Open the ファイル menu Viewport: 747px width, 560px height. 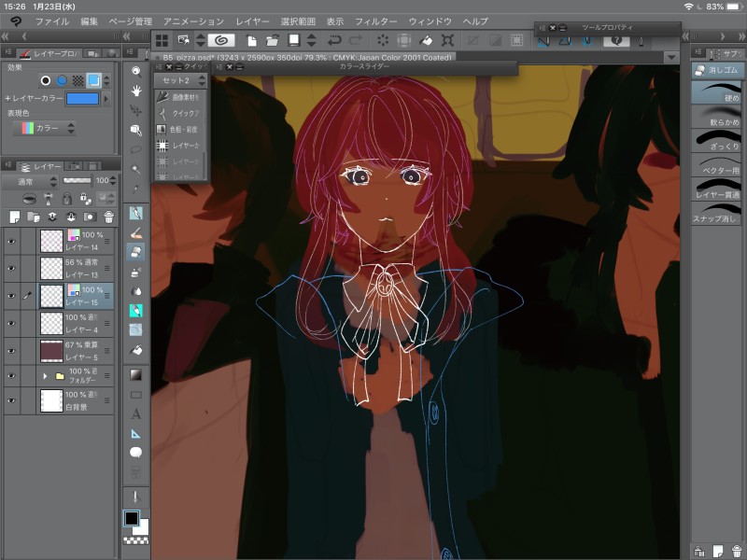[x=52, y=21]
